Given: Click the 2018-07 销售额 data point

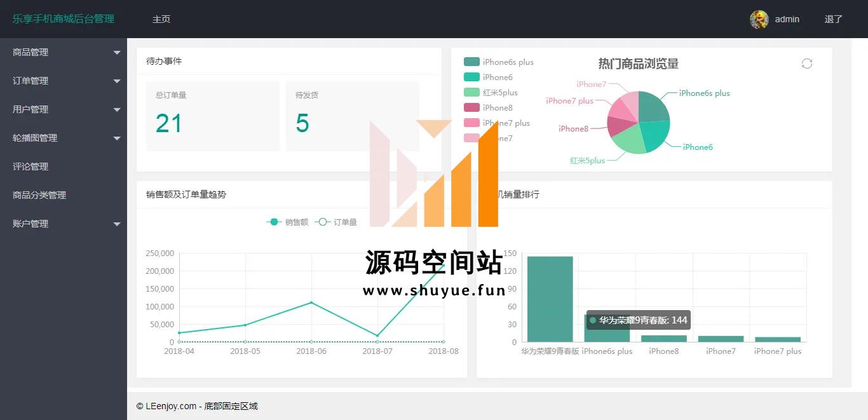Looking at the screenshot, I should coord(377,335).
